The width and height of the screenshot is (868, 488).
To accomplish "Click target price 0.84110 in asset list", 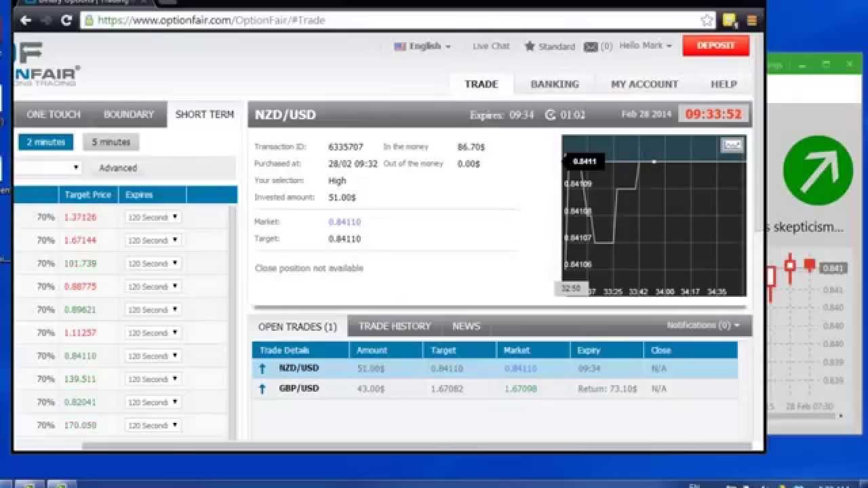I will (80, 356).
